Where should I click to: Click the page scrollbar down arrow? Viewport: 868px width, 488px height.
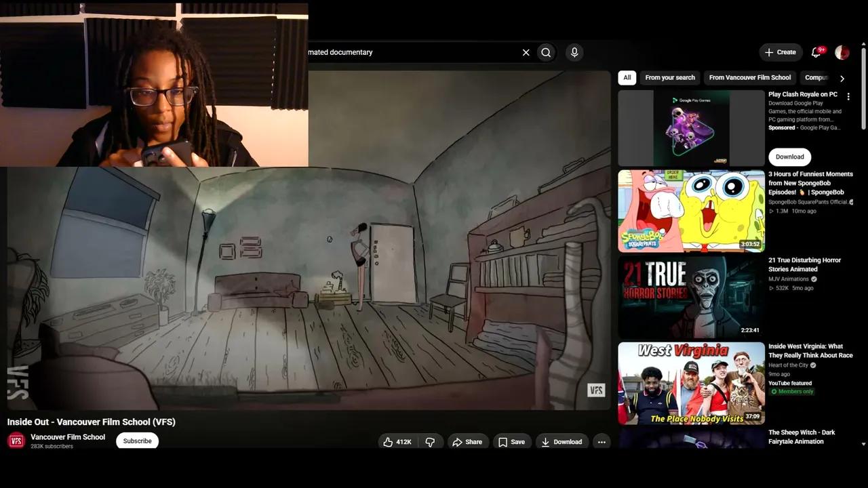pyautogui.click(x=863, y=444)
